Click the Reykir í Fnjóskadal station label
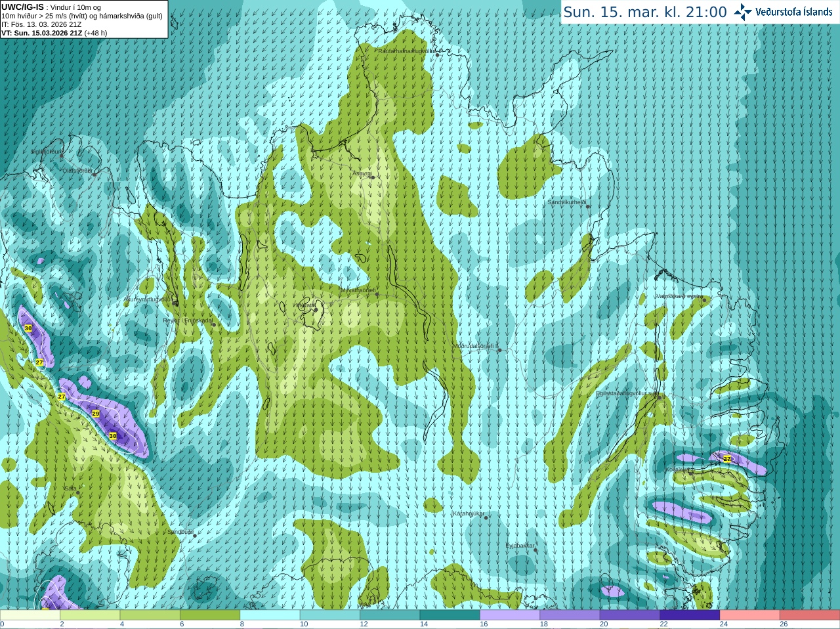 pyautogui.click(x=188, y=320)
